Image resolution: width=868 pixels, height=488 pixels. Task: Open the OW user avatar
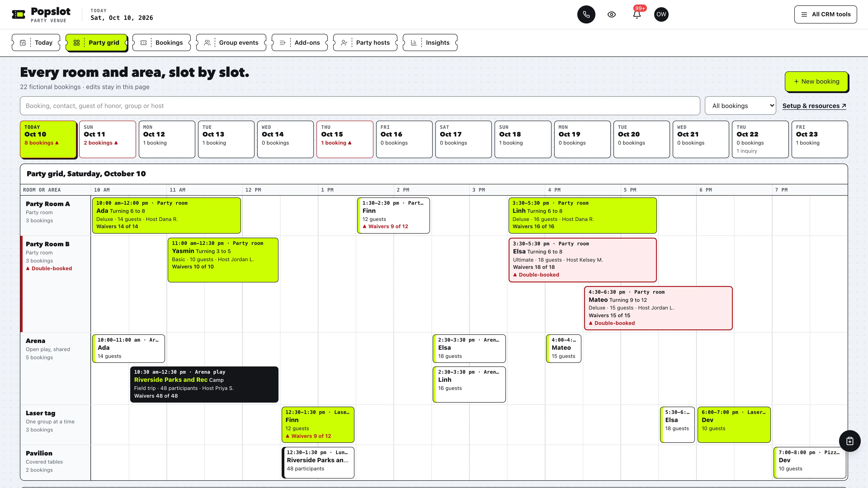pyautogui.click(x=661, y=14)
